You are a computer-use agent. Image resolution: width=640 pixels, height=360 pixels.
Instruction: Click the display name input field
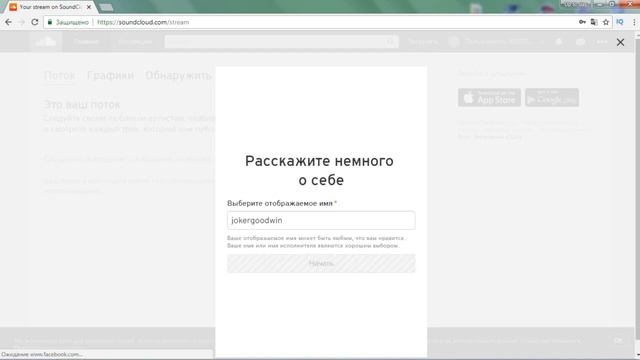pos(321,220)
